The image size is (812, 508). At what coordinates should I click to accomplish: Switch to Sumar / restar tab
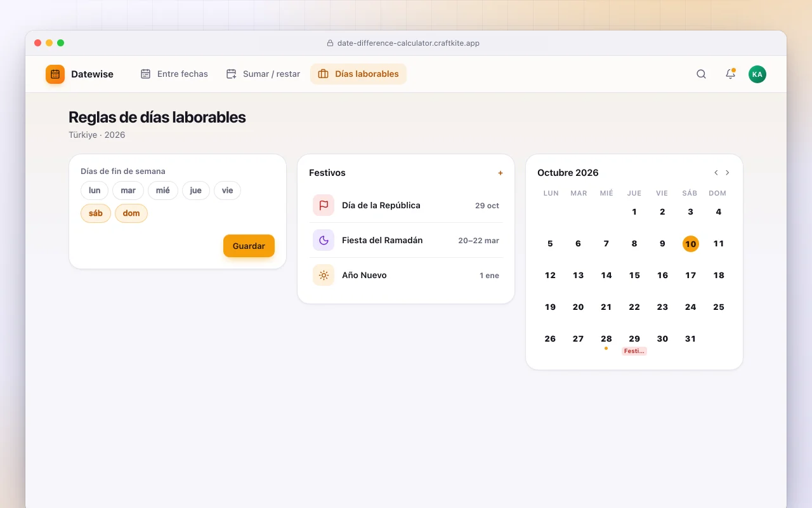click(263, 74)
